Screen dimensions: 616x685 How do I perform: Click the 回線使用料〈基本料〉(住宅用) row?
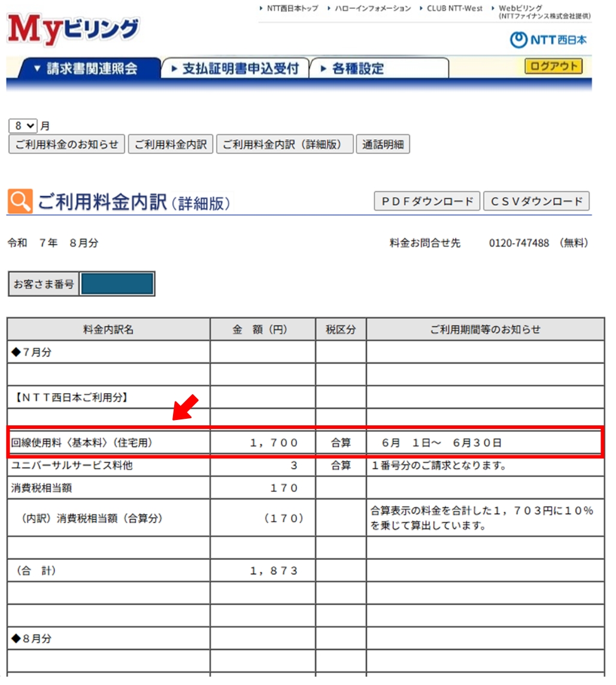coord(305,443)
